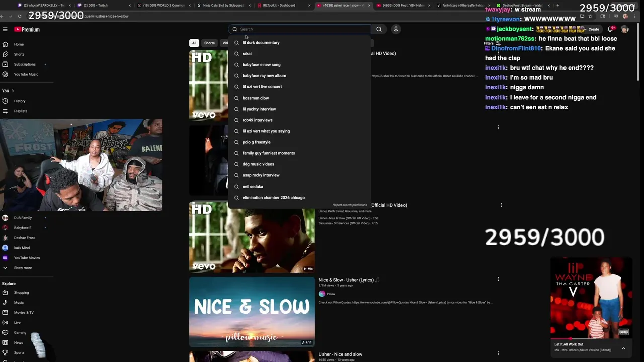Viewport: 644px width, 362px height.
Task: Pick the rob49 interviews suggestion
Action: click(x=299, y=120)
